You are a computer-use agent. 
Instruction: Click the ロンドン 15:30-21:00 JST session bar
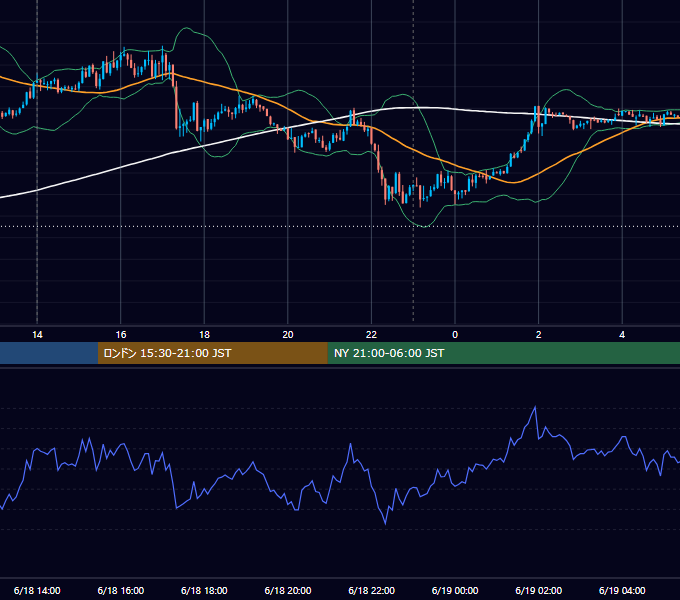tap(212, 353)
